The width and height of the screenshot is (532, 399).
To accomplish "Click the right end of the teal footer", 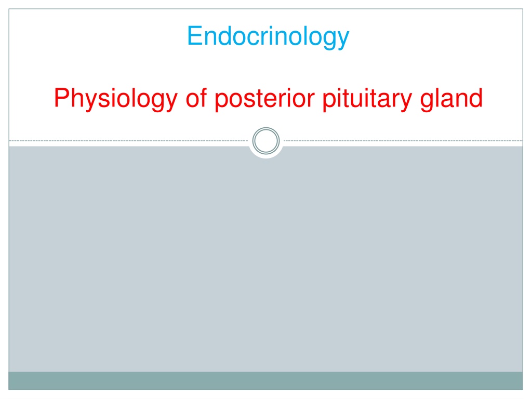I will coord(511,381).
